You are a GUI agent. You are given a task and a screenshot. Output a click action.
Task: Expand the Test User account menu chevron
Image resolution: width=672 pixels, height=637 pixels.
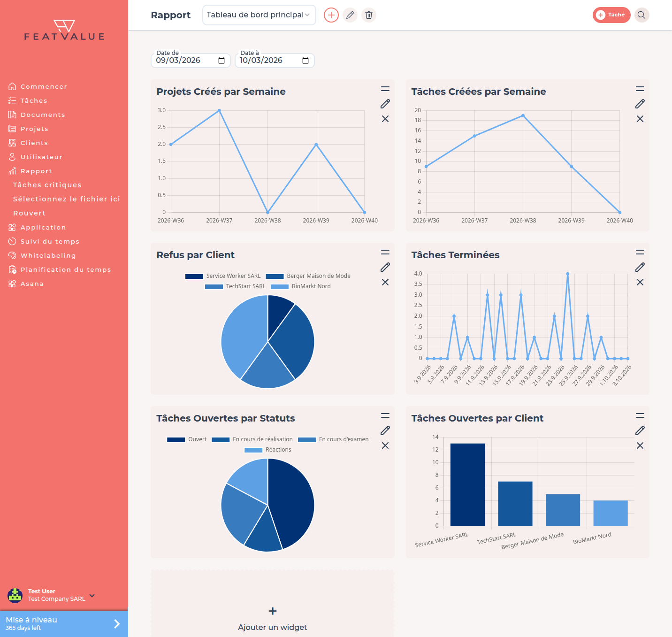92,595
